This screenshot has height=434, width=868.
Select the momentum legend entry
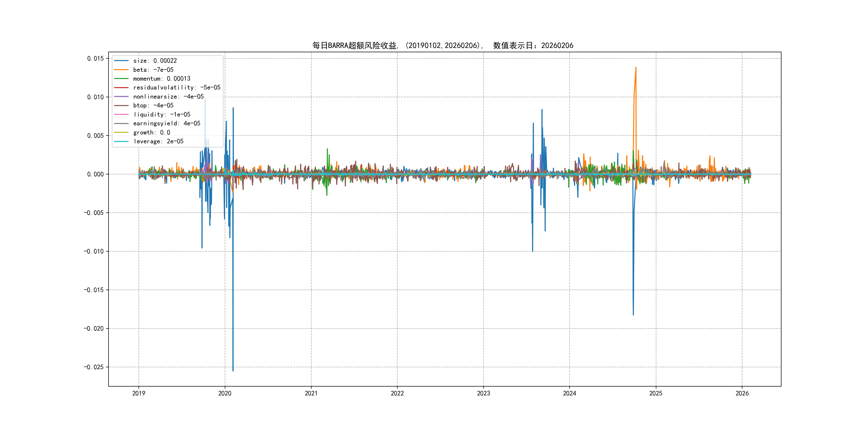coord(161,78)
